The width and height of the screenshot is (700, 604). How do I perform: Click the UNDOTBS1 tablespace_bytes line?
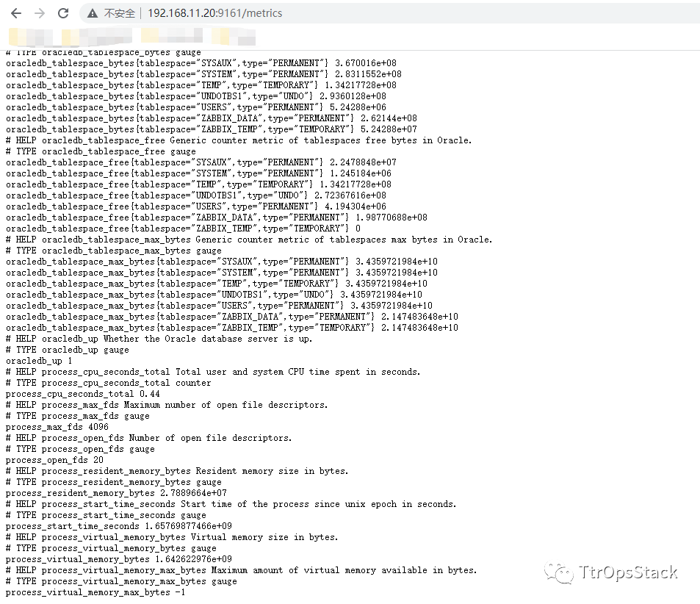pyautogui.click(x=196, y=96)
